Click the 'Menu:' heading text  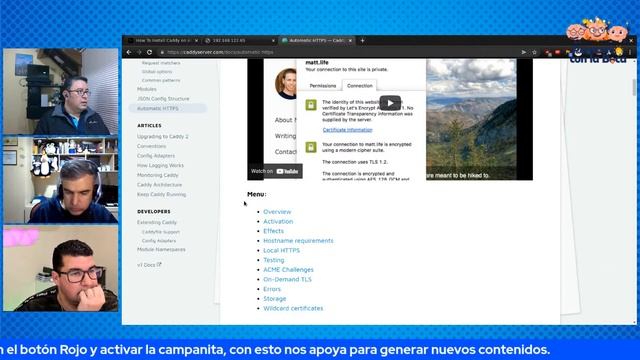pyautogui.click(x=257, y=194)
